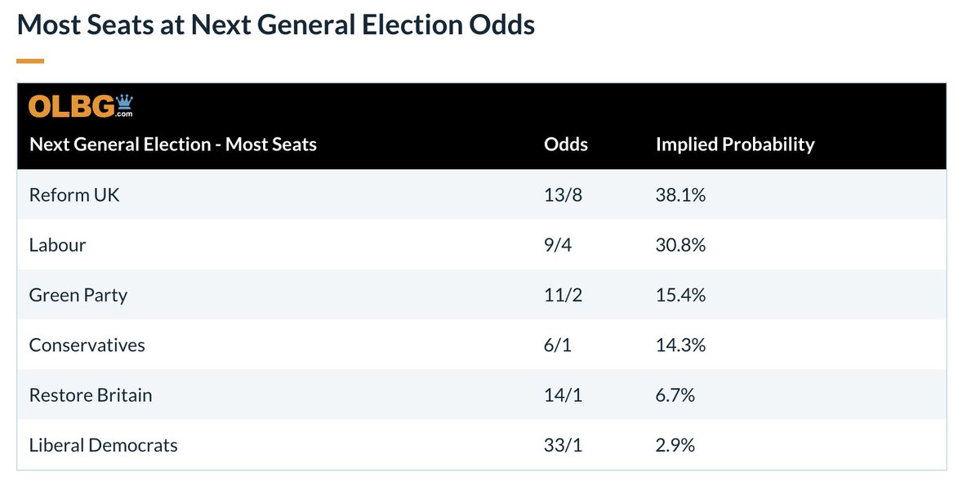980x490 pixels.
Task: Select the Restore Britain entry
Action: coord(91,395)
